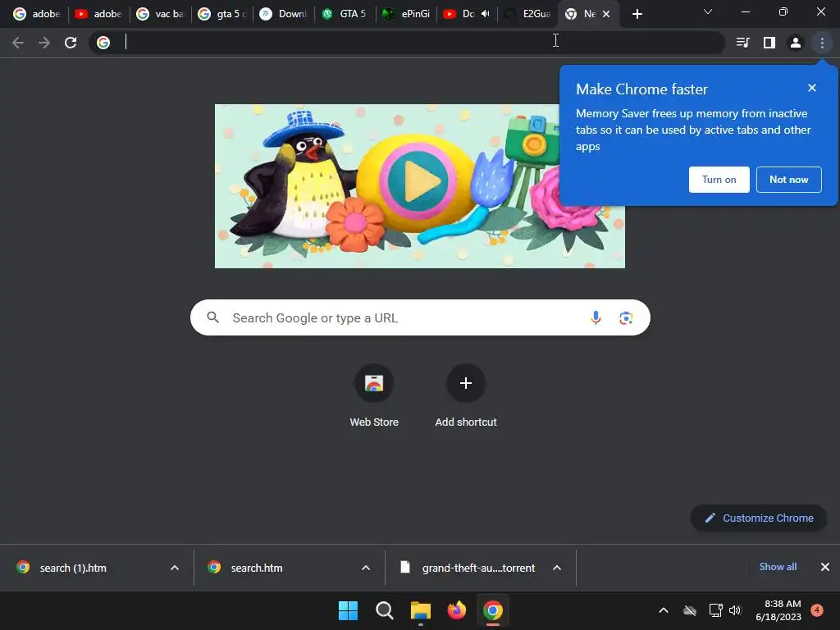
Task: Close the downloads bar
Action: [x=825, y=567]
